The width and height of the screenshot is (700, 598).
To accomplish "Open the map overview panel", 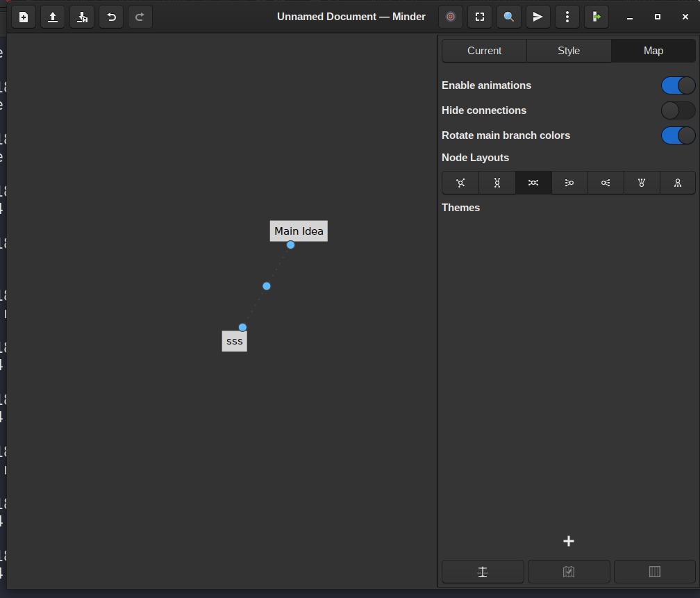I will (569, 572).
